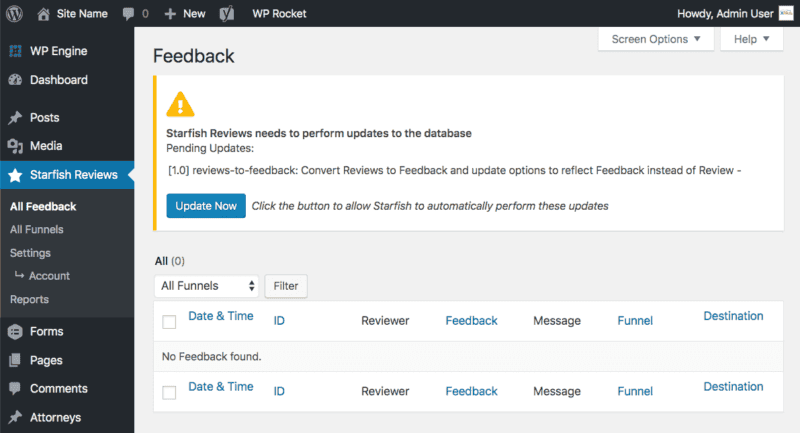Click the Forms sidebar icon
This screenshot has width=800, height=433.
(x=15, y=332)
